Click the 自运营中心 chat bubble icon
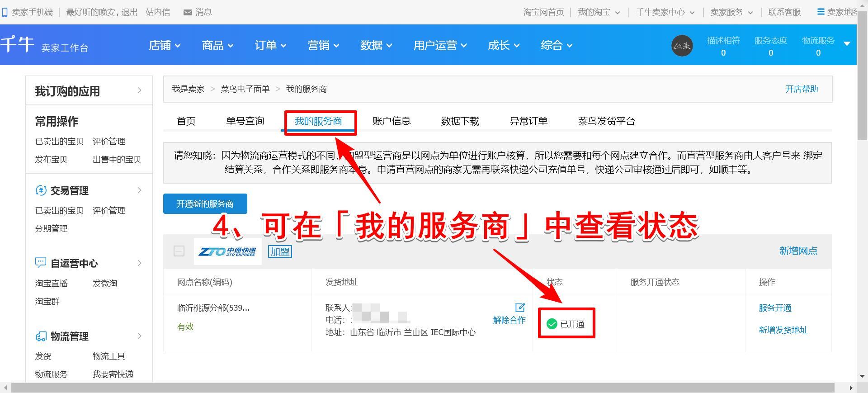The image size is (868, 393). tap(41, 263)
